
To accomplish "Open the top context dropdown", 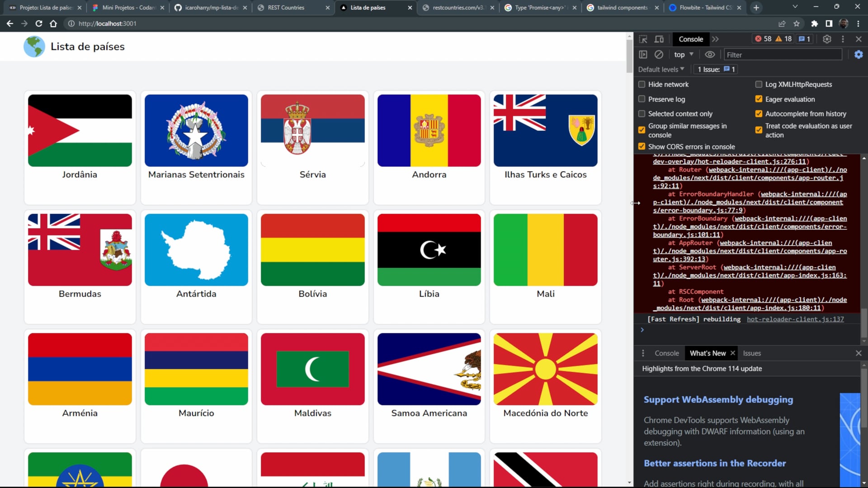I will 683,55.
